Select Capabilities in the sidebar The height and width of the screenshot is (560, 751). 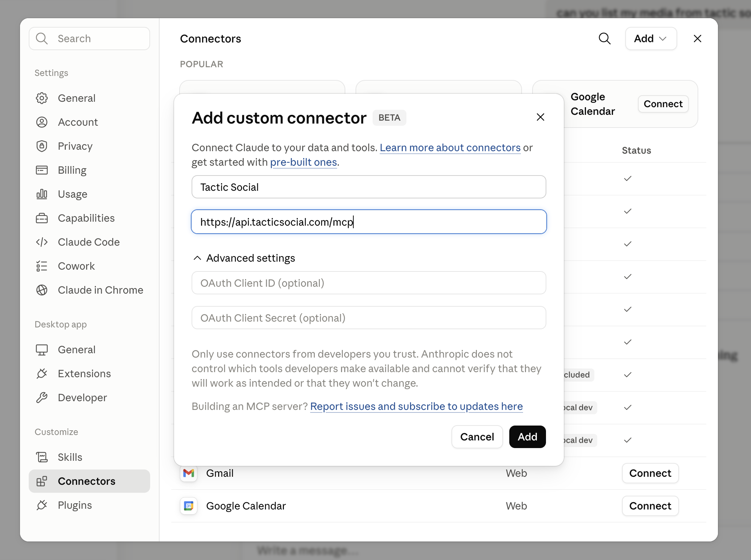point(89,218)
